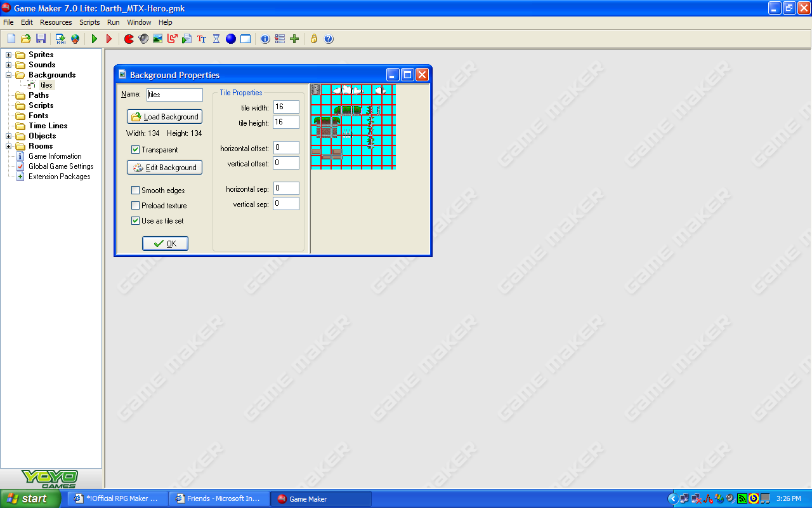Disable Use as tile set
Image resolution: width=812 pixels, height=508 pixels.
click(135, 220)
